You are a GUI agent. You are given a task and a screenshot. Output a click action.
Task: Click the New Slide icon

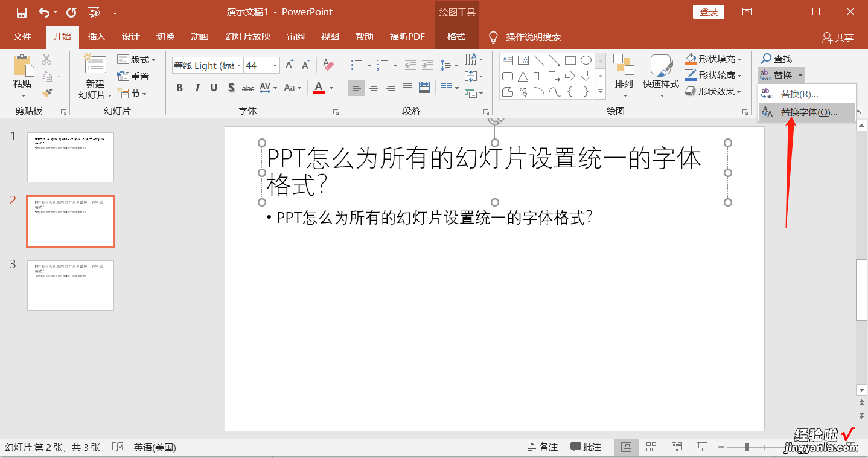[x=95, y=65]
